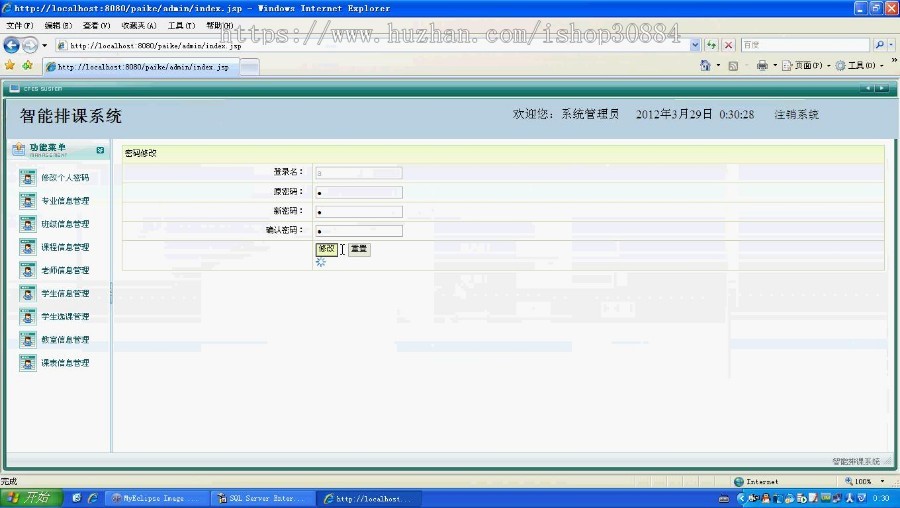900x508 pixels.
Task: Open the address bar history dropdown
Action: [x=695, y=45]
